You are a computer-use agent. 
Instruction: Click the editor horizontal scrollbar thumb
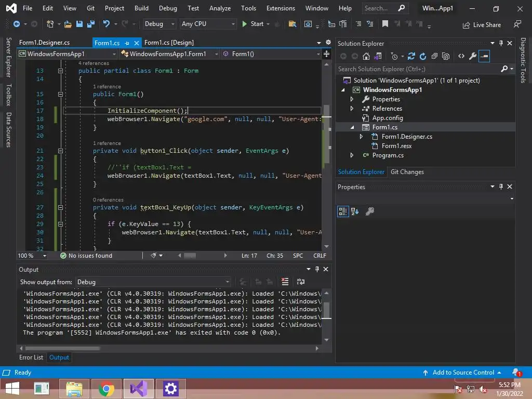tap(190, 256)
